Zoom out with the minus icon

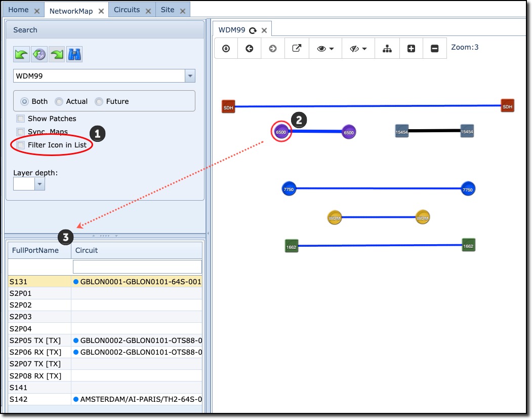point(434,49)
